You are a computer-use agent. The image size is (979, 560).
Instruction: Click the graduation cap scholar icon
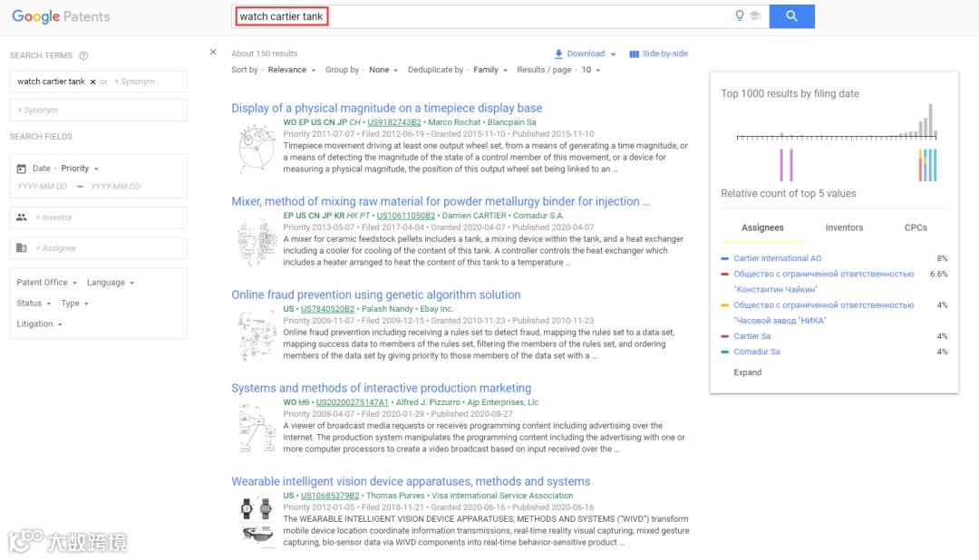pyautogui.click(x=755, y=16)
